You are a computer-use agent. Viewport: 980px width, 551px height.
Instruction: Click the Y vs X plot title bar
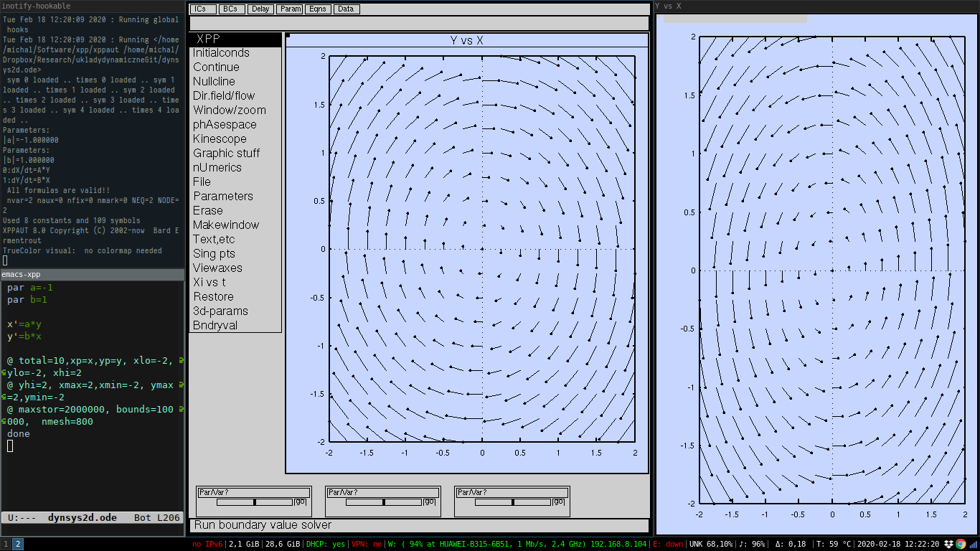point(467,41)
